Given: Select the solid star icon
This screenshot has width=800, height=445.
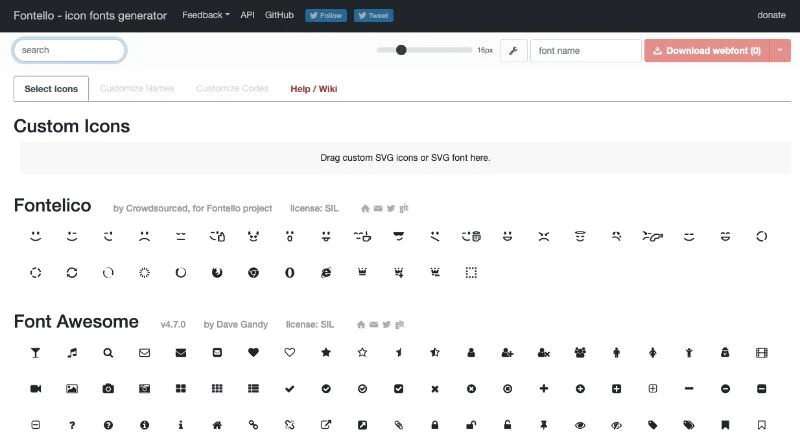Looking at the screenshot, I should pyautogui.click(x=326, y=353).
